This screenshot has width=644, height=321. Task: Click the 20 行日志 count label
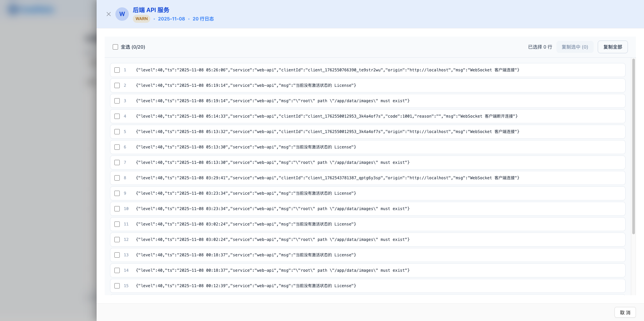click(x=203, y=19)
